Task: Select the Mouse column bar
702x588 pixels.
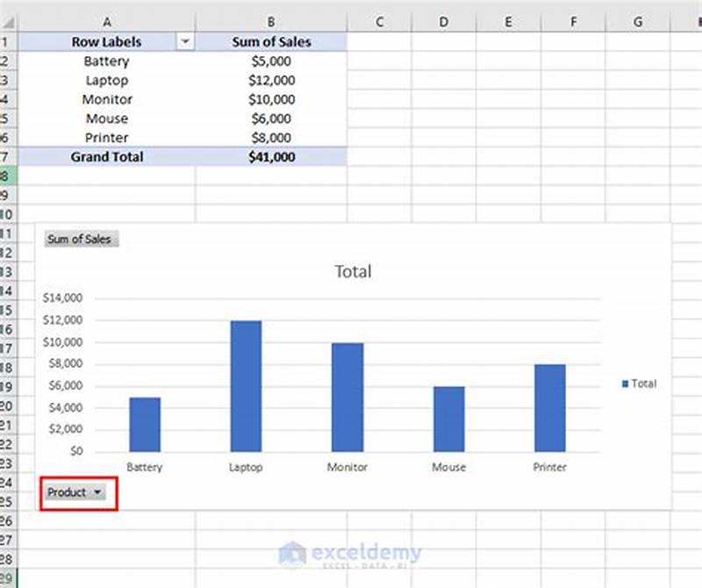Action: [448, 417]
